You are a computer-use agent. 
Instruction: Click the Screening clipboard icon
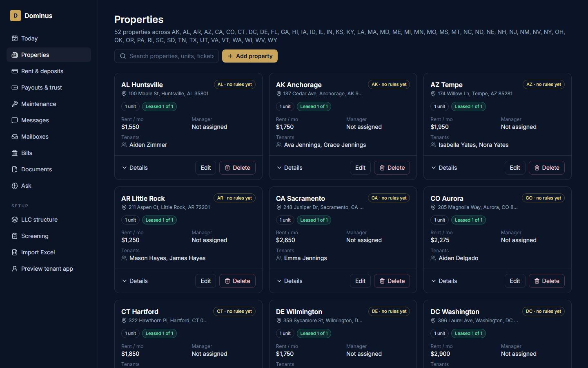(15, 236)
